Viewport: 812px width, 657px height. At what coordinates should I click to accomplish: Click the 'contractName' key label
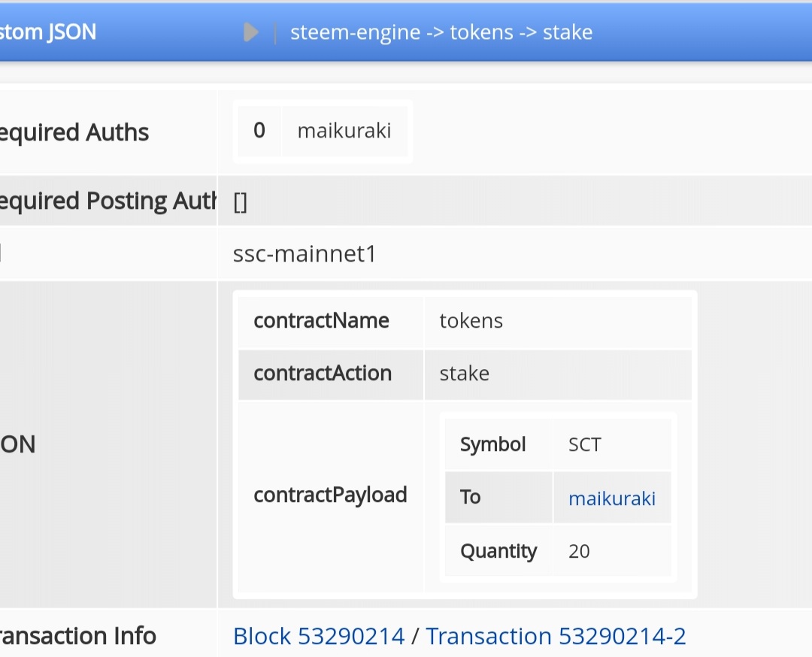pos(322,321)
